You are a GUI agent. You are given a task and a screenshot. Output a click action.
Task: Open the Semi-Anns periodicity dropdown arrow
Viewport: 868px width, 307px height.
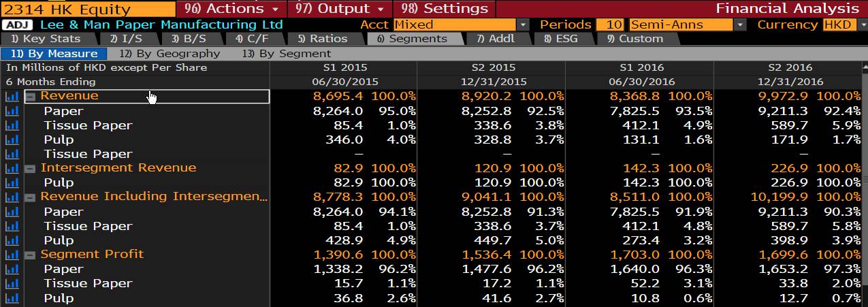tap(741, 25)
